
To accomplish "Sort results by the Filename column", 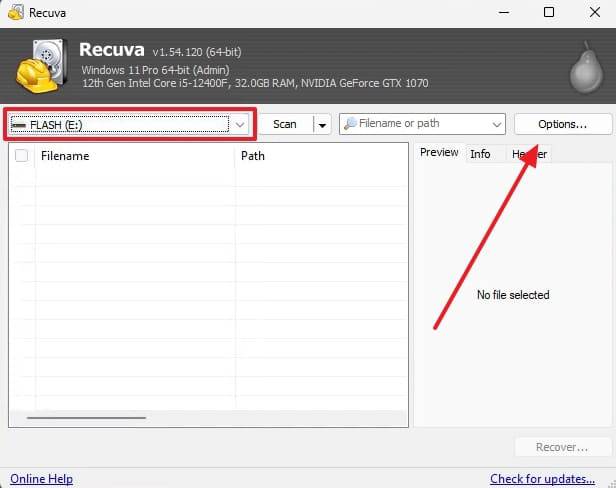I will 134,156.
